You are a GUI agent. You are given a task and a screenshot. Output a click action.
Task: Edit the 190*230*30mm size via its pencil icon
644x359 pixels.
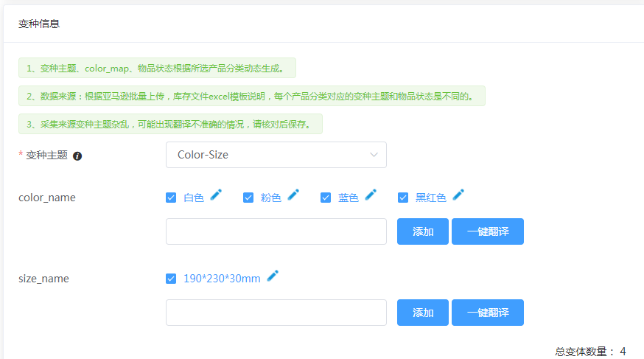coord(273,276)
